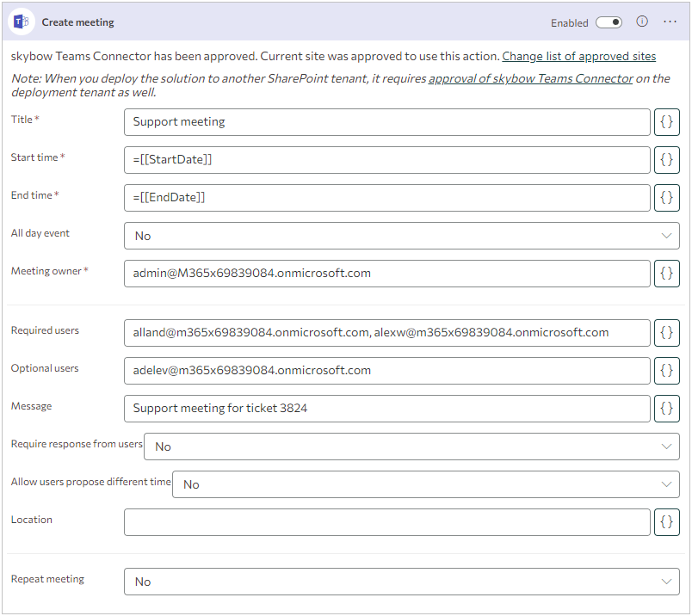Open expression builder for Meeting owner
The height and width of the screenshot is (616, 692).
click(666, 274)
